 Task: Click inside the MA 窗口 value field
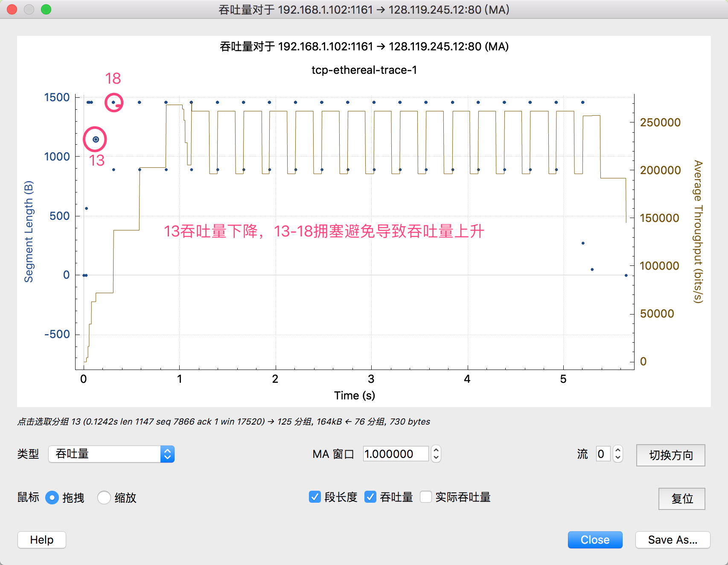396,454
